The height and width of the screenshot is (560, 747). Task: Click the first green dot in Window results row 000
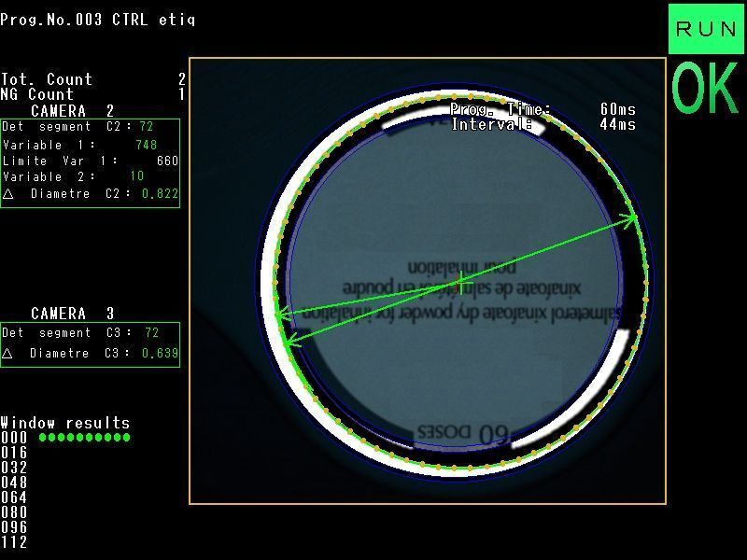click(43, 437)
